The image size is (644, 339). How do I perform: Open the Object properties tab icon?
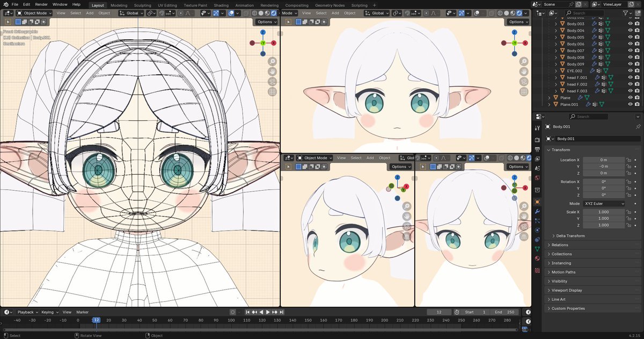click(x=537, y=202)
